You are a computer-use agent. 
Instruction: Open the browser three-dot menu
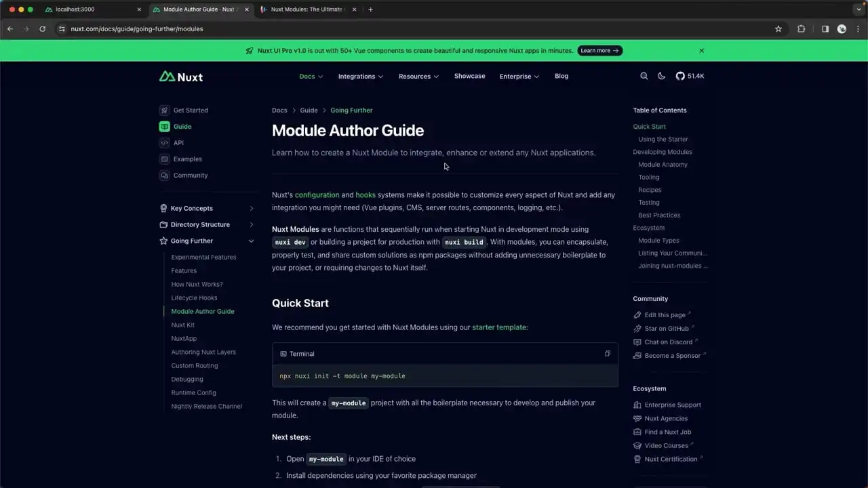point(858,29)
